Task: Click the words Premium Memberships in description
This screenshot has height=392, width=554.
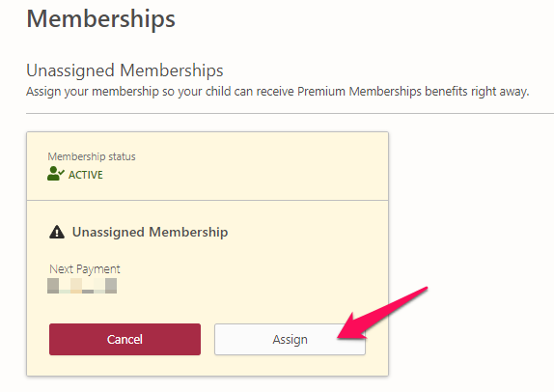Action: (x=359, y=92)
